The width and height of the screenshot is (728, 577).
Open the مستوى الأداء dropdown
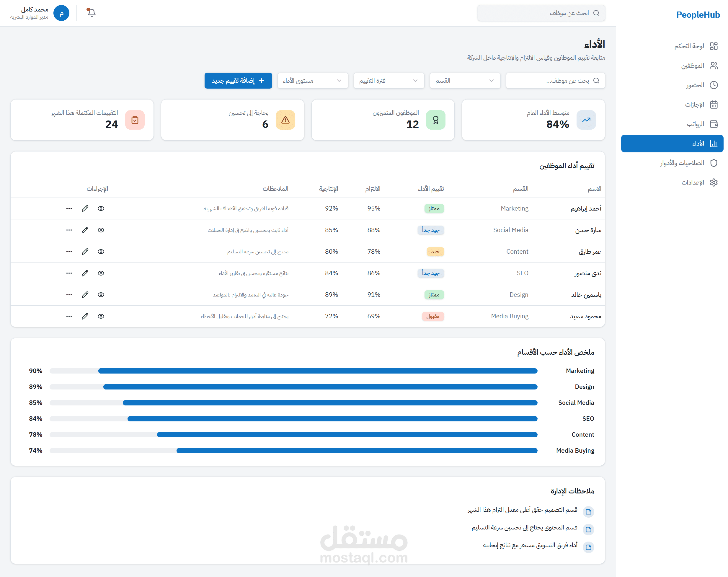[313, 81]
